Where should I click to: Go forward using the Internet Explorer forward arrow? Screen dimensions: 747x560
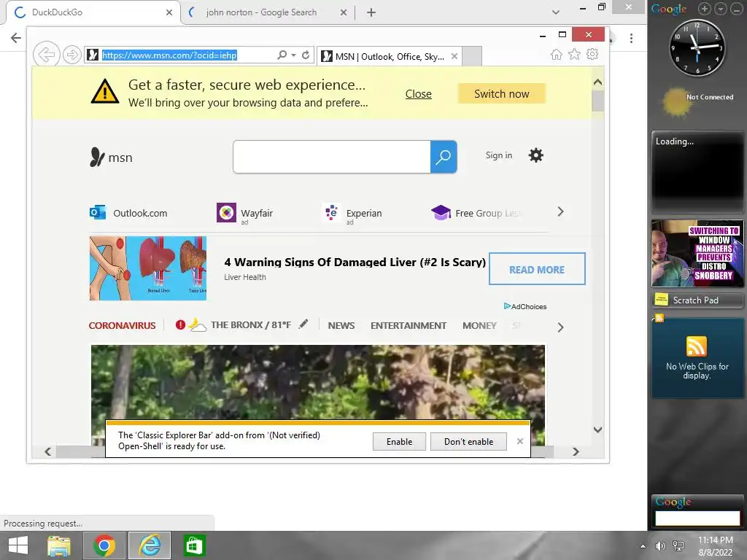(72, 55)
